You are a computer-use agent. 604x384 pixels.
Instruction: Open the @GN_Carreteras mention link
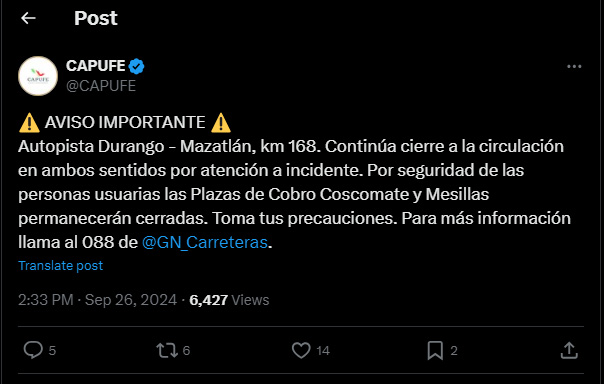tap(205, 242)
